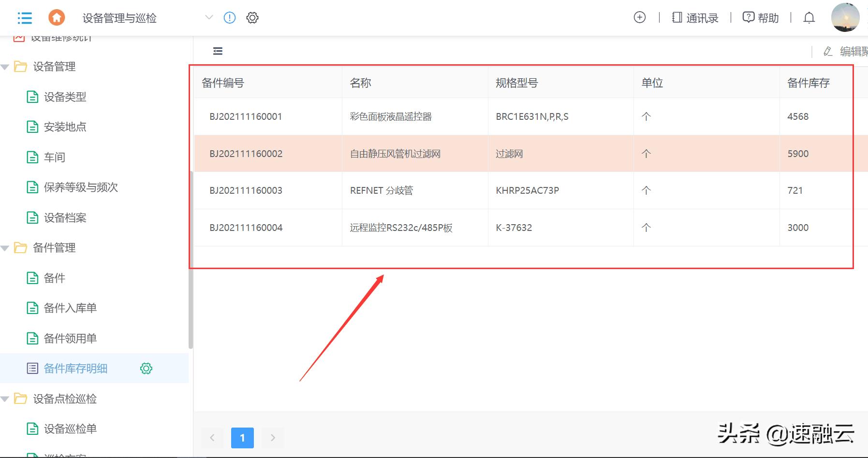The image size is (868, 458).
Task: Open the 帮助 help menu
Action: [x=760, y=17]
